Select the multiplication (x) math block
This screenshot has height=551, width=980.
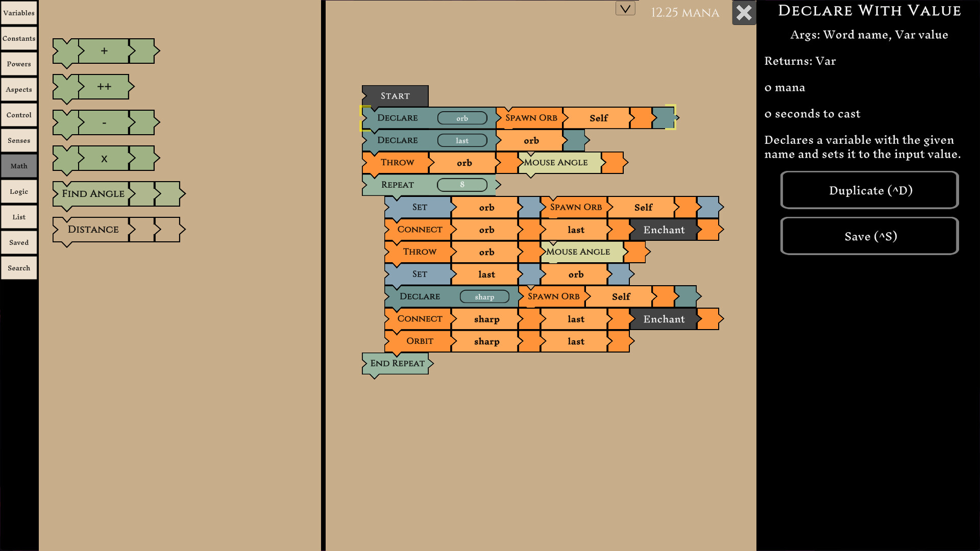pos(105,158)
